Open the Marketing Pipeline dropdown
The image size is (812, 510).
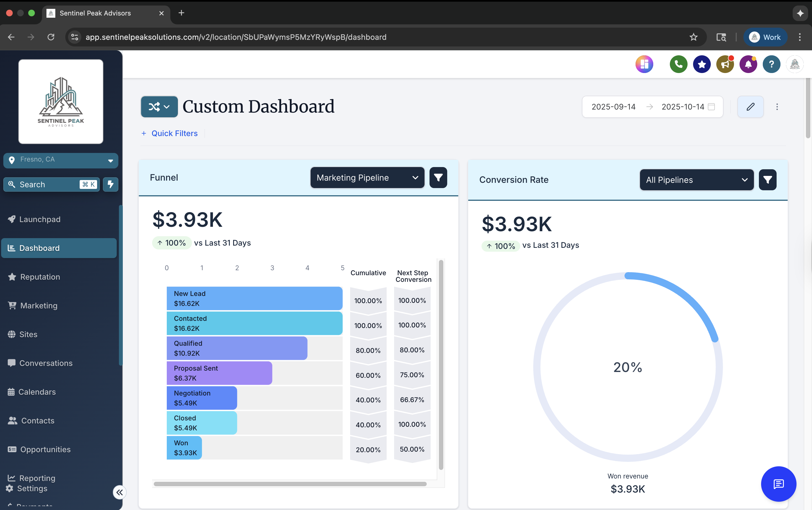(367, 177)
